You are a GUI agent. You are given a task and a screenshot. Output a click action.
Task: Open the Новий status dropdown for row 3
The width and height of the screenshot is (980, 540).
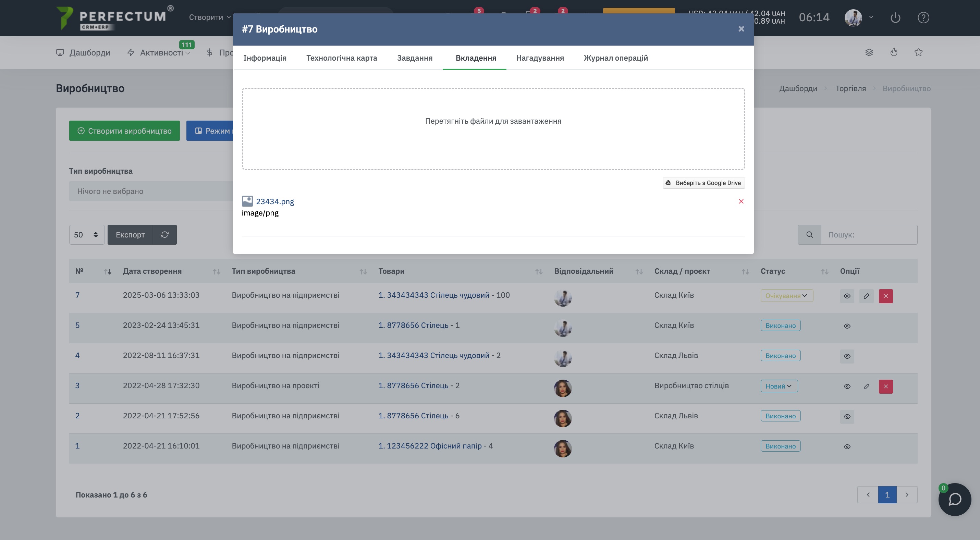(x=779, y=386)
